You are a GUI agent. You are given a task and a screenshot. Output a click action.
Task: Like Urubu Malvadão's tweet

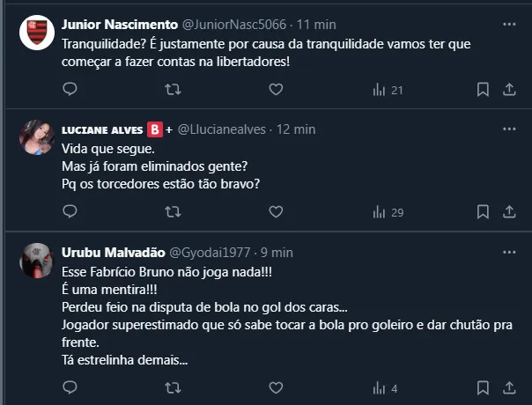pyautogui.click(x=276, y=387)
